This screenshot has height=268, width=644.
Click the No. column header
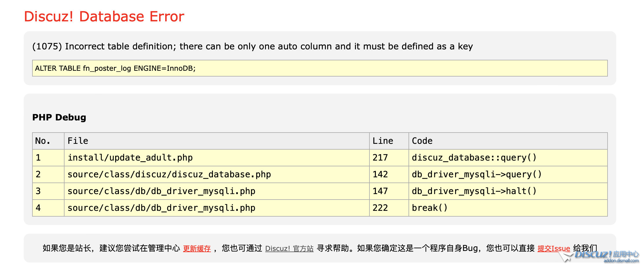[48, 141]
